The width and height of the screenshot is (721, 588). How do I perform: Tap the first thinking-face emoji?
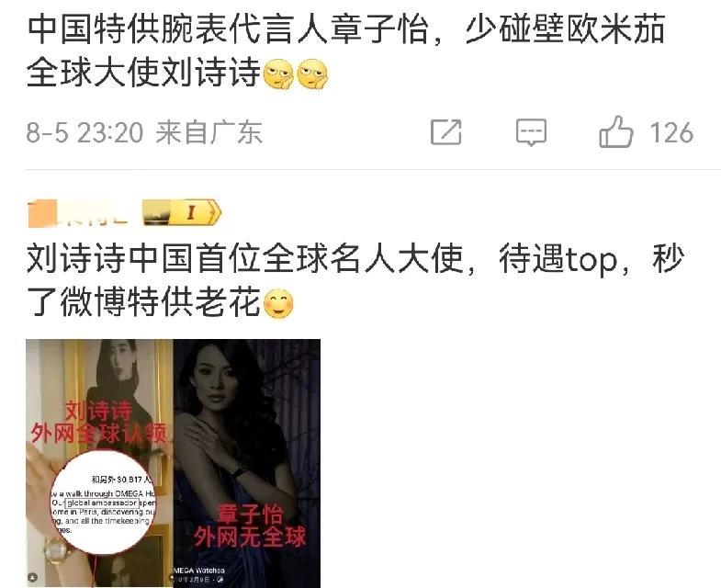pyautogui.click(x=277, y=73)
